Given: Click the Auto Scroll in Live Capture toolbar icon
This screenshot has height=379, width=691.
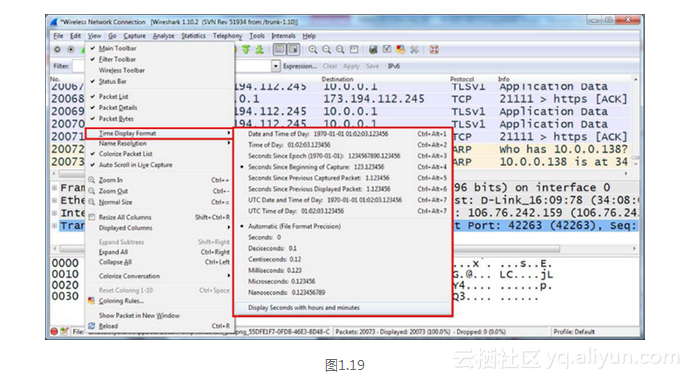Looking at the screenshot, I should pos(293,49).
